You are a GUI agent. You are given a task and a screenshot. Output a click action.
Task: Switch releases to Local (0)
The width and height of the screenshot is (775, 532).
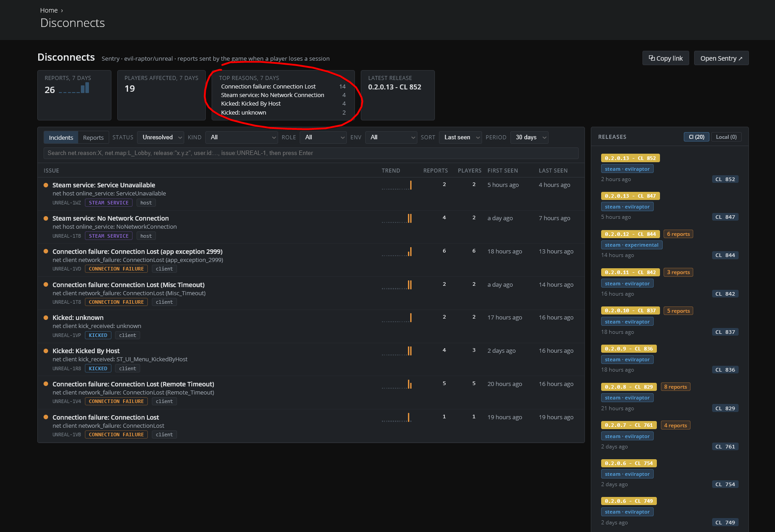(x=726, y=137)
